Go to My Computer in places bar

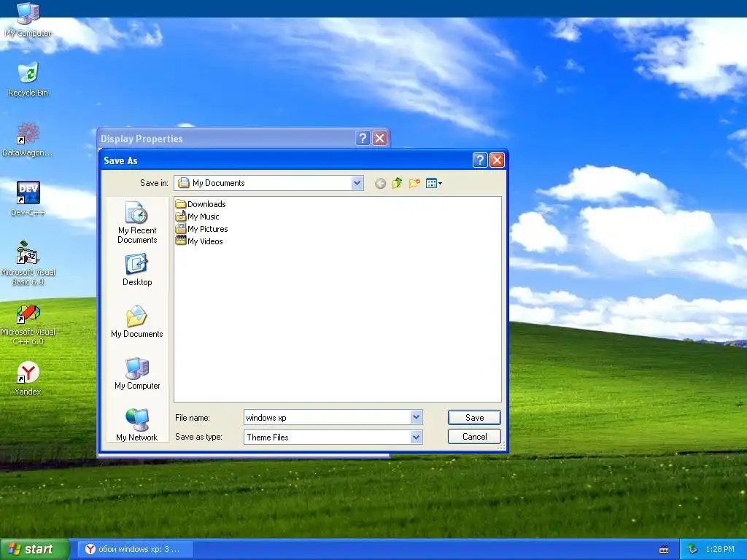pyautogui.click(x=137, y=373)
